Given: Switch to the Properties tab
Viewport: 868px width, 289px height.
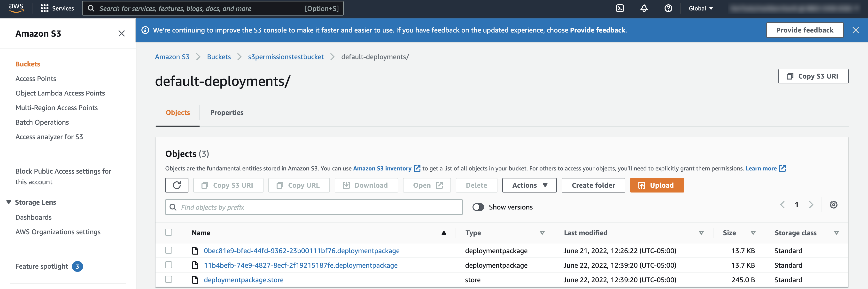Looking at the screenshot, I should click(x=226, y=113).
